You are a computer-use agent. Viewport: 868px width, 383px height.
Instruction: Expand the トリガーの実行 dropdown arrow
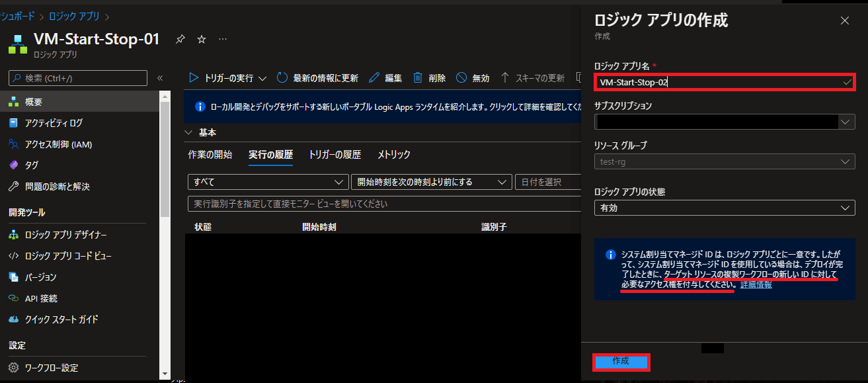[262, 78]
